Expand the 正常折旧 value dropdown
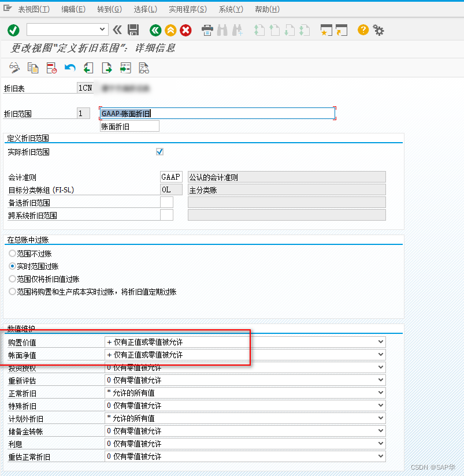 (380, 392)
